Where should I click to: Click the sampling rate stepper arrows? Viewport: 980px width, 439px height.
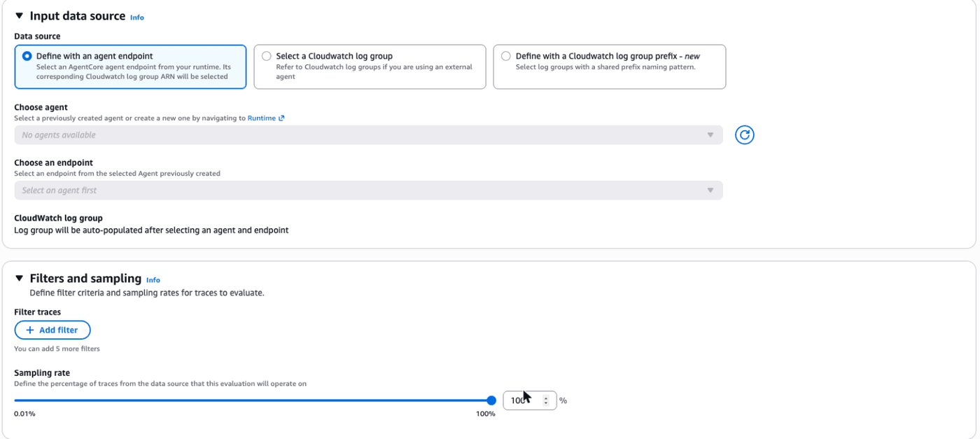(547, 400)
